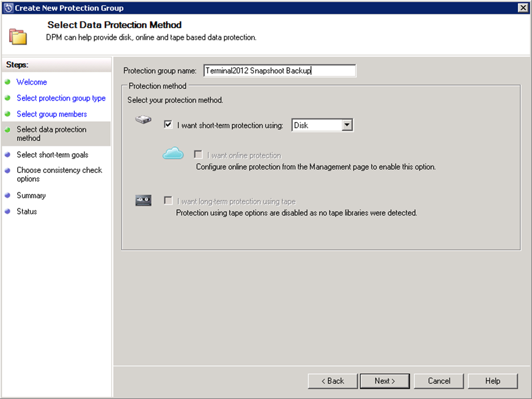Select the Select data protection method step

click(51, 134)
